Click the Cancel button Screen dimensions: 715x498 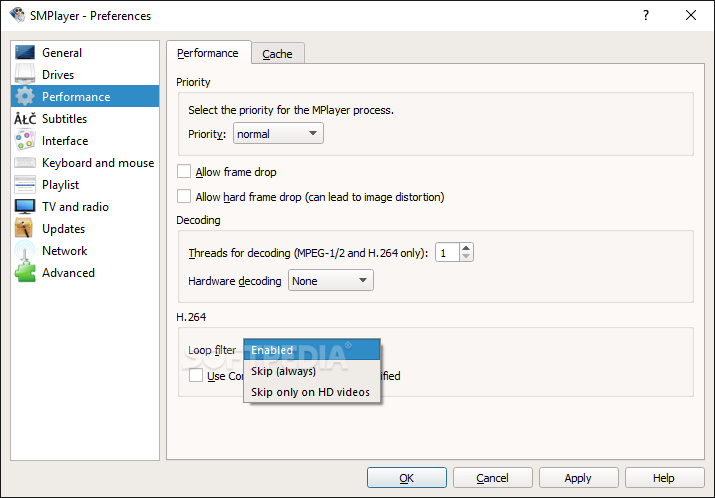492,477
